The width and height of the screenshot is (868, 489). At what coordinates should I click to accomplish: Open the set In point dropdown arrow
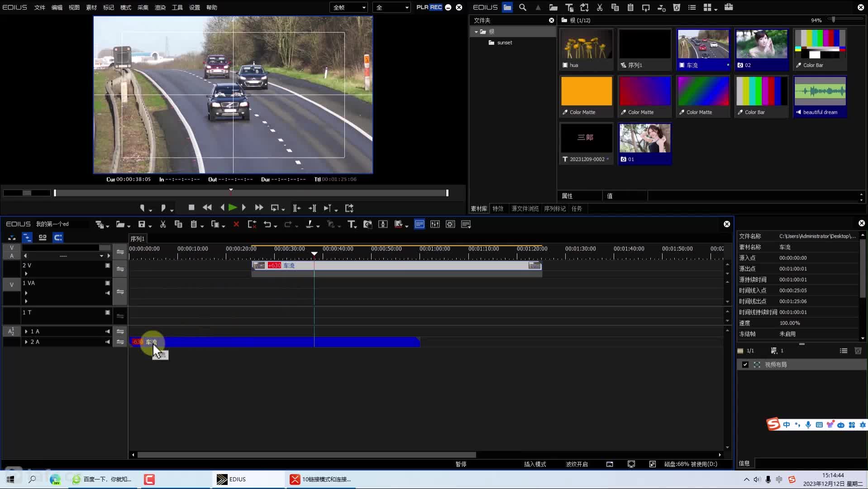click(x=150, y=210)
